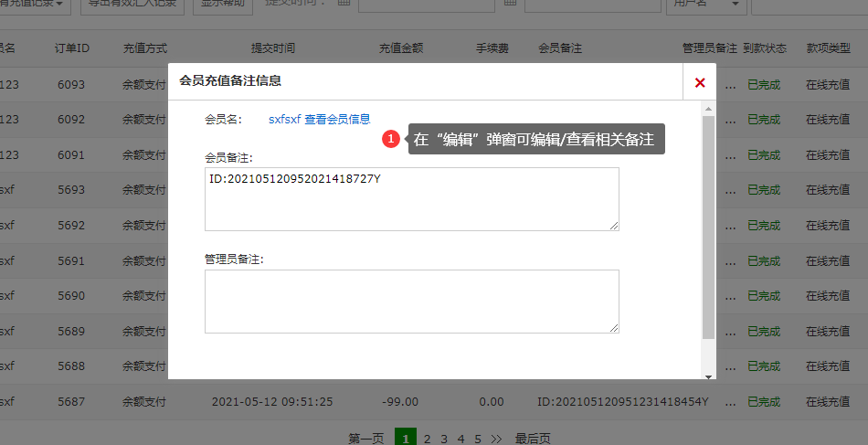Click the ellipsis in the order 5692 row
868x445 pixels.
731,227
